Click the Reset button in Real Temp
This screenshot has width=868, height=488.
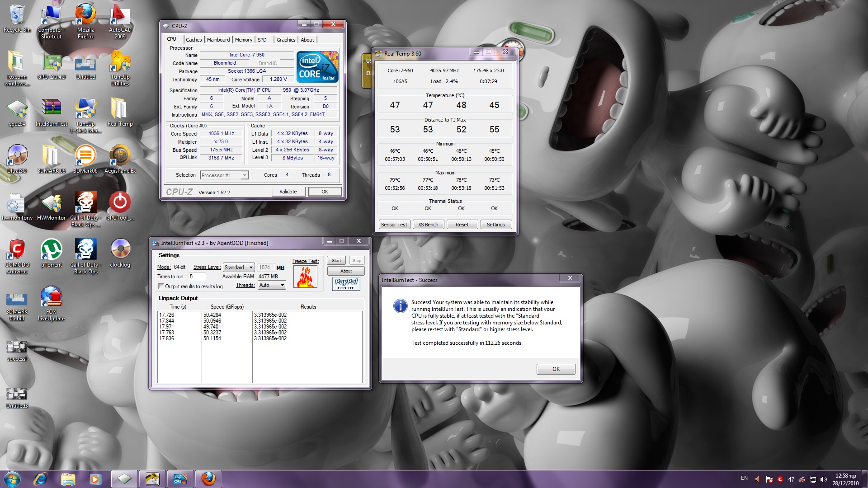[462, 225]
